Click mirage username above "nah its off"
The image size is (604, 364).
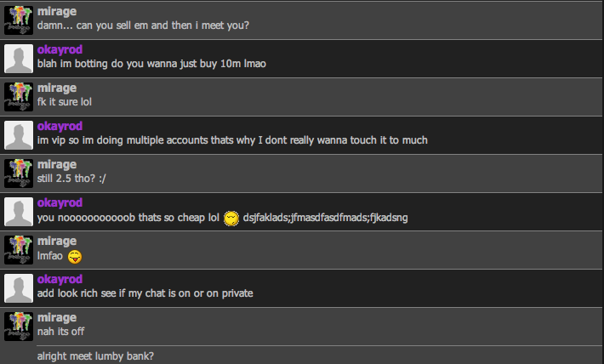[x=58, y=317]
